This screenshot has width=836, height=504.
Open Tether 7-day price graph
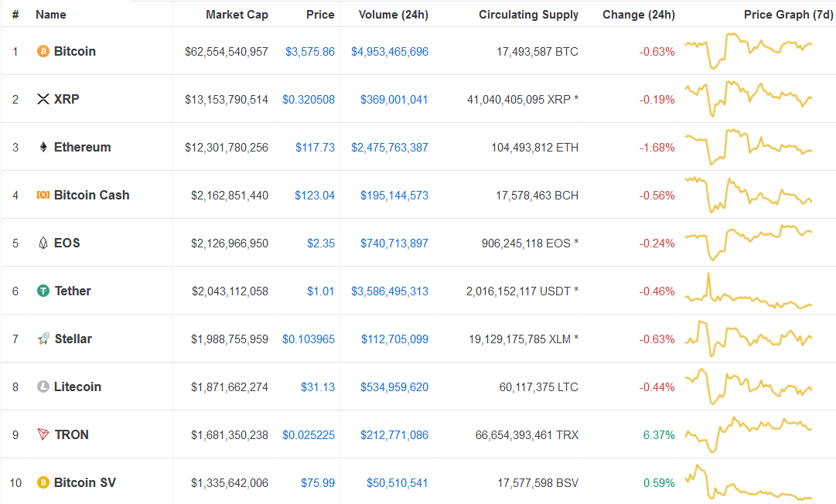[x=749, y=291]
